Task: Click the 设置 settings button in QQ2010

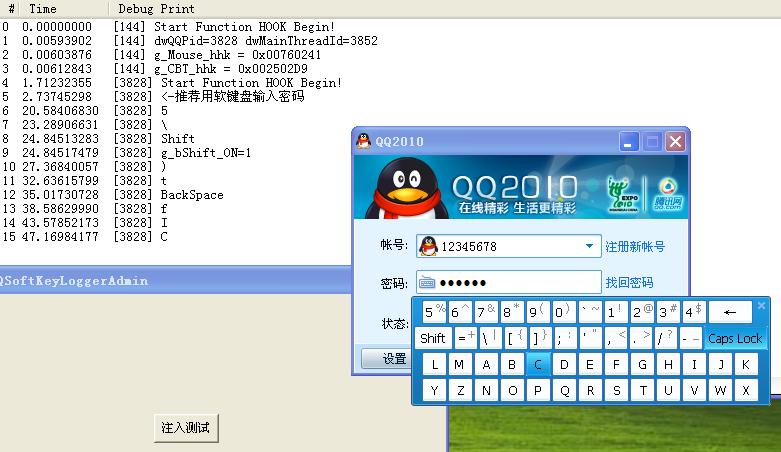Action: pos(387,358)
